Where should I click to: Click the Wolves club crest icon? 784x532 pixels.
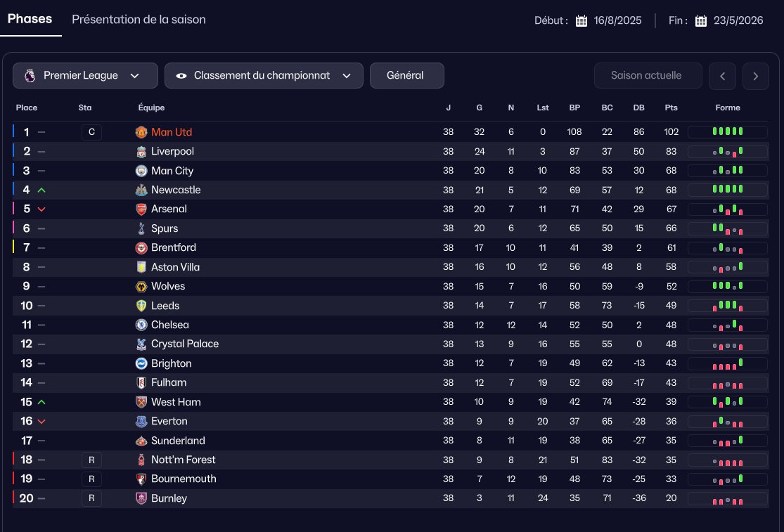(141, 286)
